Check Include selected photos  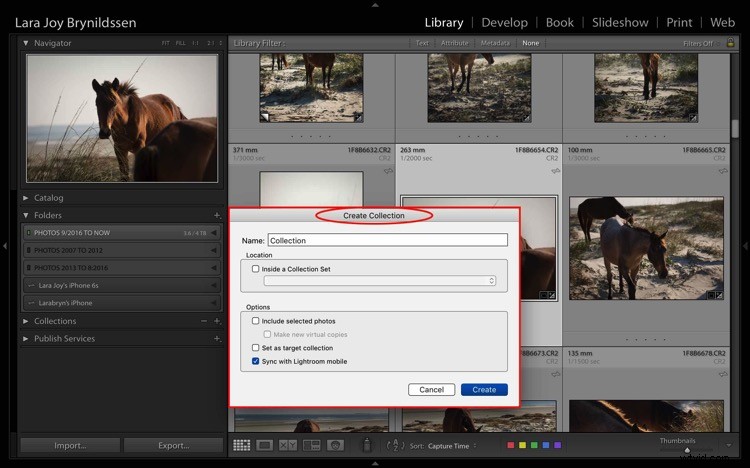[x=255, y=321]
